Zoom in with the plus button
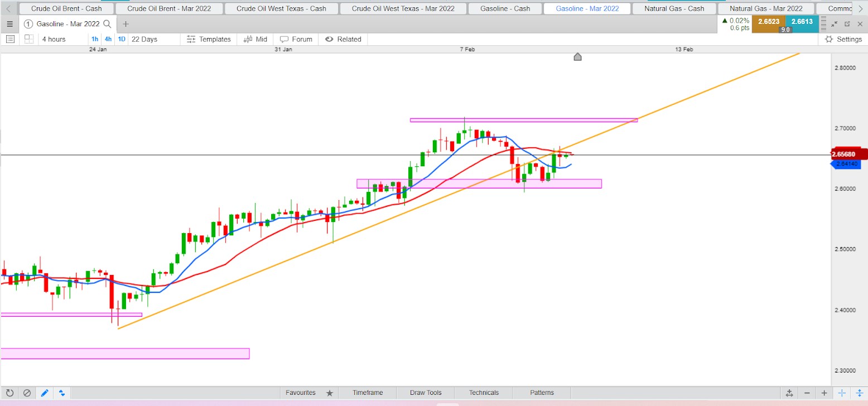Image resolution: width=868 pixels, height=406 pixels. pos(824,393)
